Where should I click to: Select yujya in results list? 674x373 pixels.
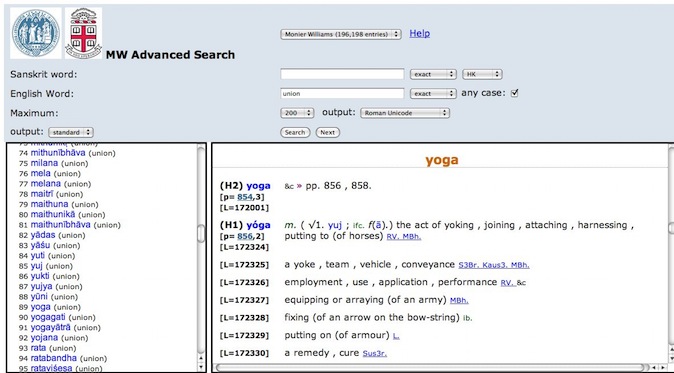[x=42, y=287]
